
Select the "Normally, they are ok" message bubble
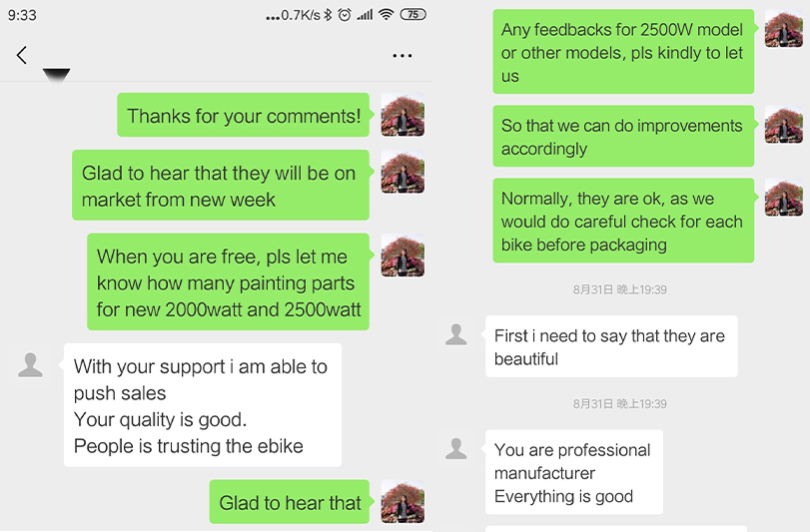click(623, 221)
